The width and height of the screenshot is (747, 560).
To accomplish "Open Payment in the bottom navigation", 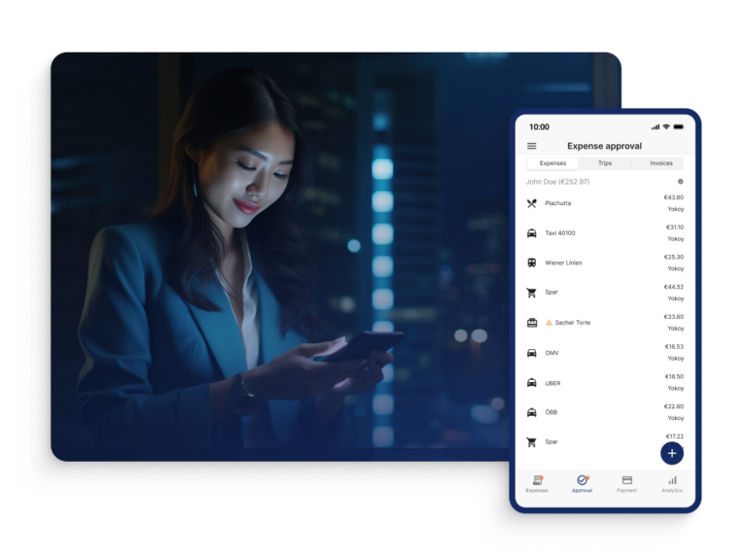I will coord(627,484).
